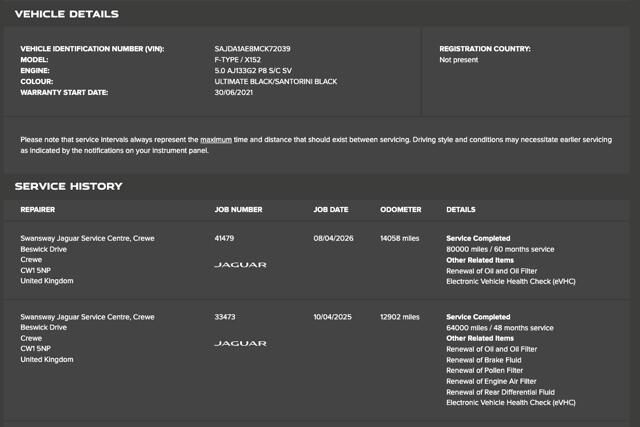Screen dimensions: 640x427
Task: Click colour value ULTIMATE BLACK/SANTORINI BLACK
Action: (276, 82)
